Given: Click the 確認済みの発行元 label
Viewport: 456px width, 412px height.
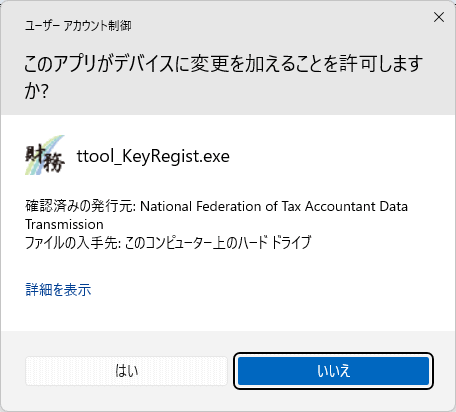Looking at the screenshot, I should click(79, 206).
